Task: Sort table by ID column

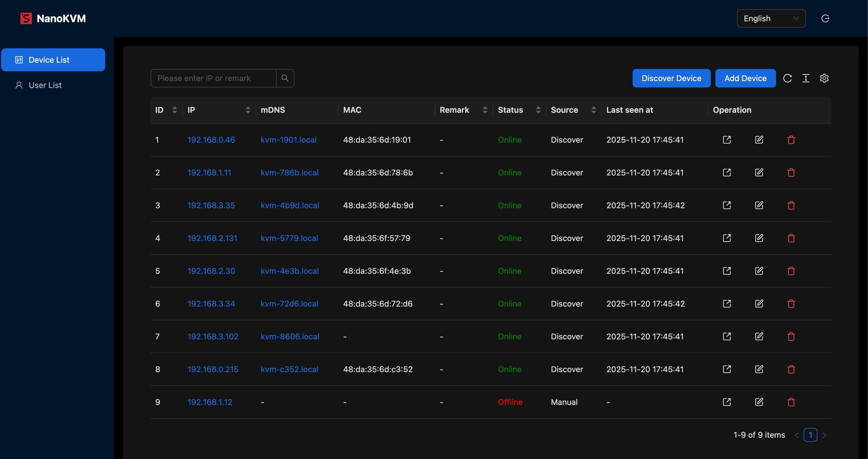Action: point(174,110)
